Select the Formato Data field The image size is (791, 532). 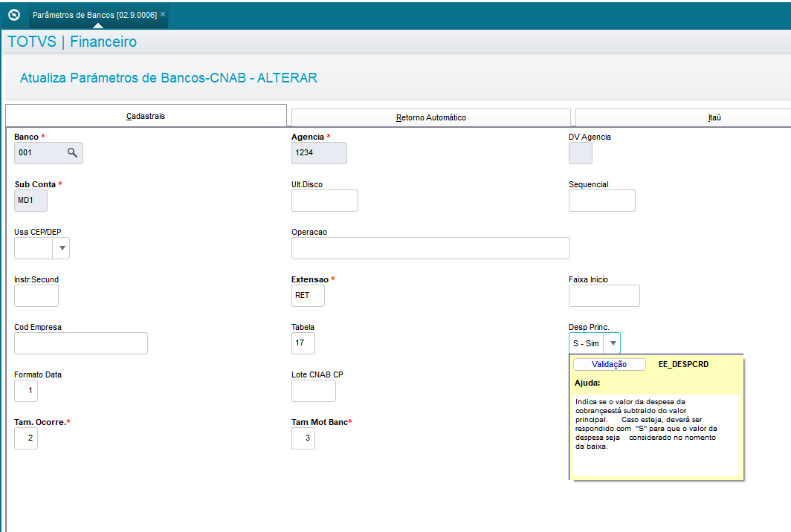[x=26, y=391]
